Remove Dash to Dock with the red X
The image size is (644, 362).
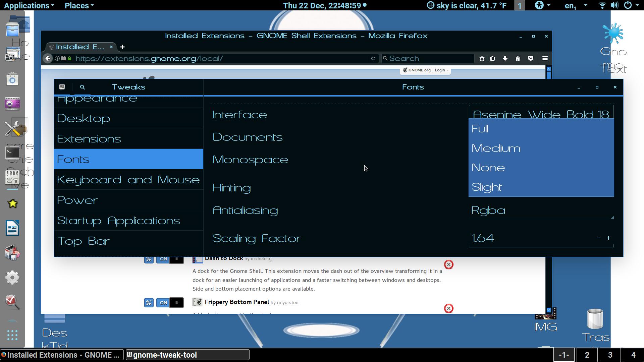tap(448, 264)
